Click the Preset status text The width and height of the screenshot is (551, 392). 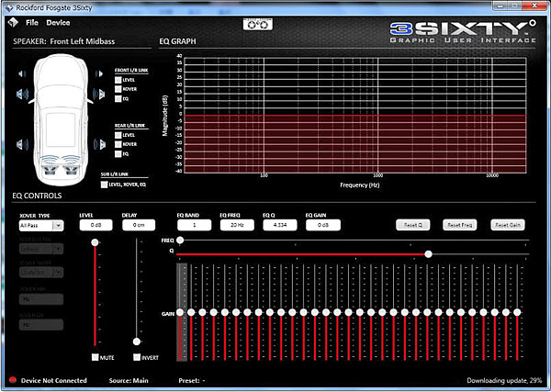click(x=192, y=380)
